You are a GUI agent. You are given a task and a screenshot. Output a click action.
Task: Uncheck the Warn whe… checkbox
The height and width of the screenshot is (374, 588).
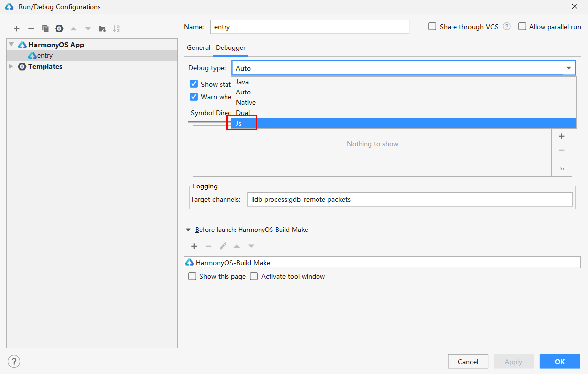[194, 97]
